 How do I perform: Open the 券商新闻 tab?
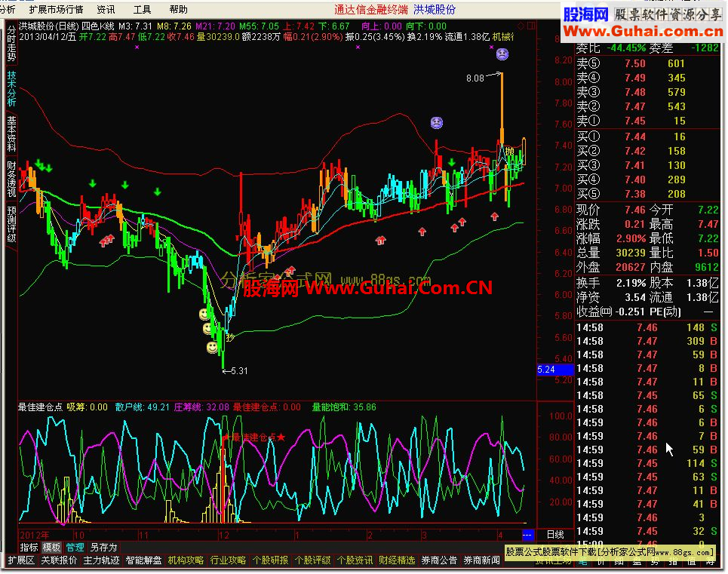click(481, 560)
